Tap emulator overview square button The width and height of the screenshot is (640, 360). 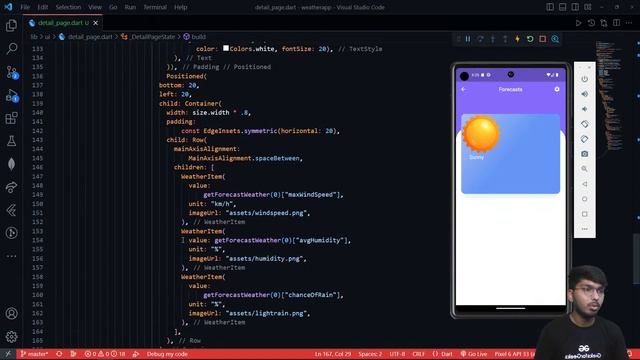tap(584, 214)
